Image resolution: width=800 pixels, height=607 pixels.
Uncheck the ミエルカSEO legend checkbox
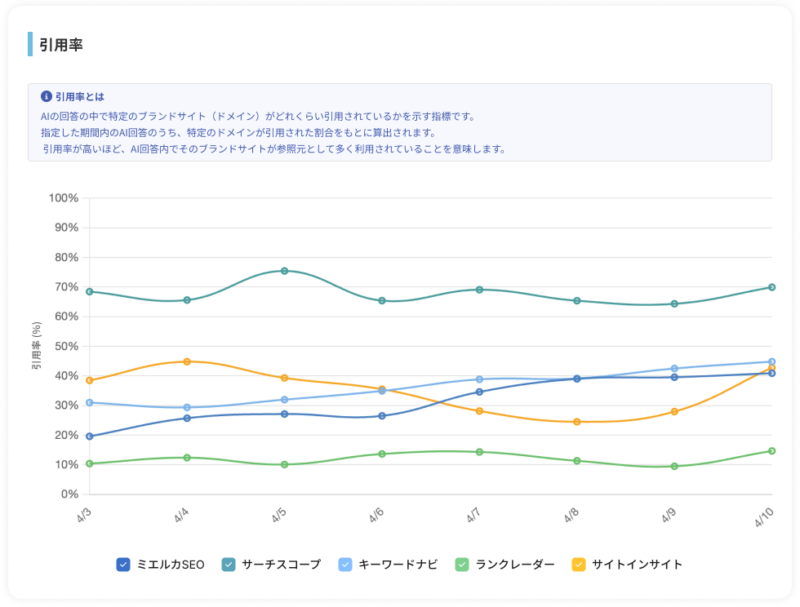tap(123, 565)
